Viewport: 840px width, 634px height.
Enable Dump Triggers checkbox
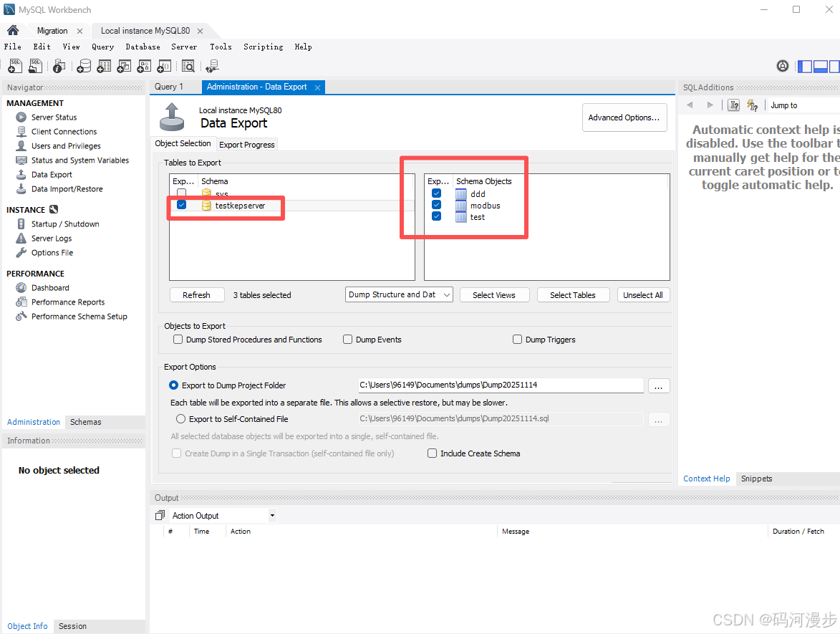point(518,340)
